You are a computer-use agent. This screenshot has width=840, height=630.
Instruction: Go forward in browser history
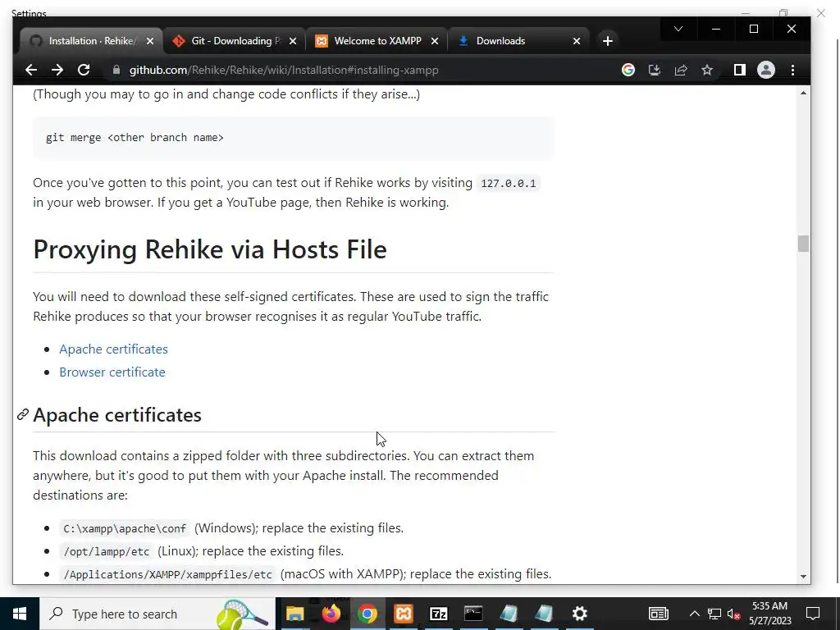point(57,70)
